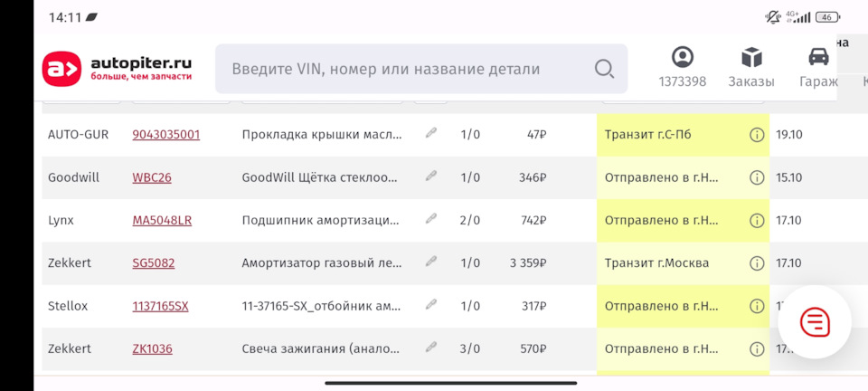This screenshot has width=868, height=391.
Task: Show info for Транзит г.Москва status
Action: pyautogui.click(x=757, y=263)
